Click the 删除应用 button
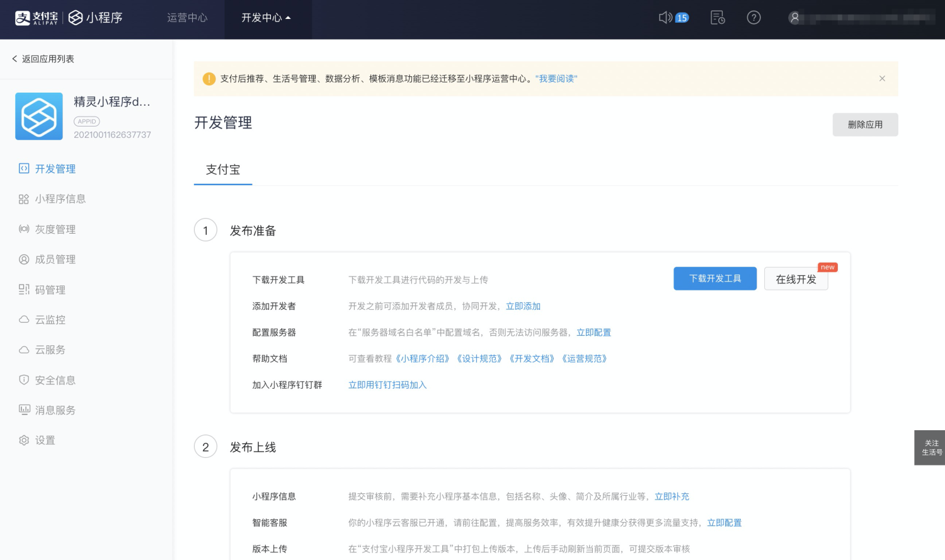Viewport: 945px width, 560px height. click(x=865, y=125)
